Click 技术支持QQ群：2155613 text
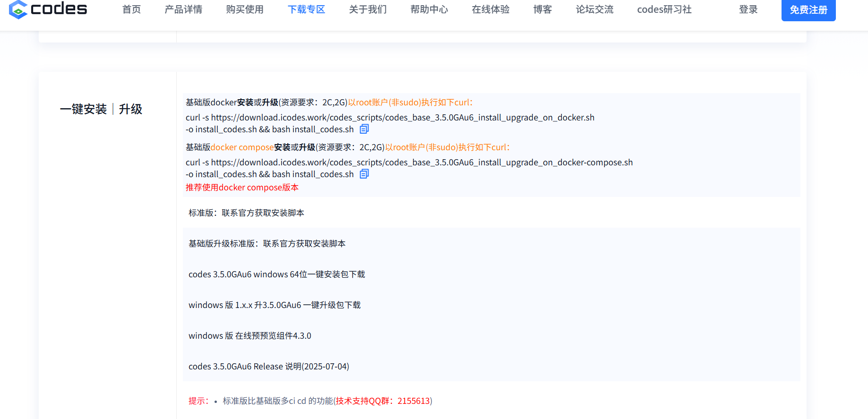The height and width of the screenshot is (419, 868). 383,401
